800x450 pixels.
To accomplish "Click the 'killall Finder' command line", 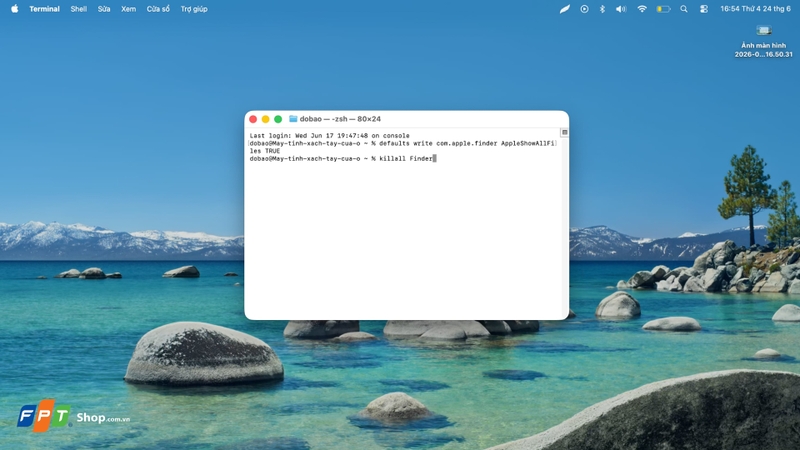I will coord(342,159).
